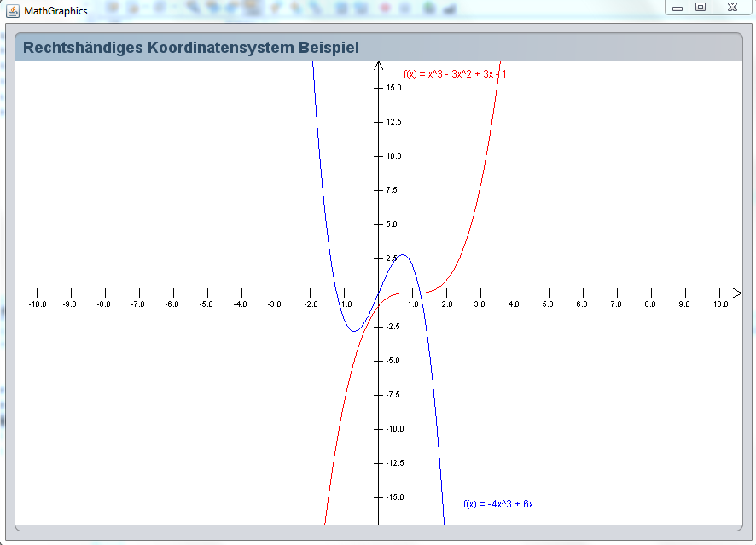Click the blue function label -4x^3 + 6x
Image resolution: width=756 pixels, height=545 pixels.
coord(498,504)
